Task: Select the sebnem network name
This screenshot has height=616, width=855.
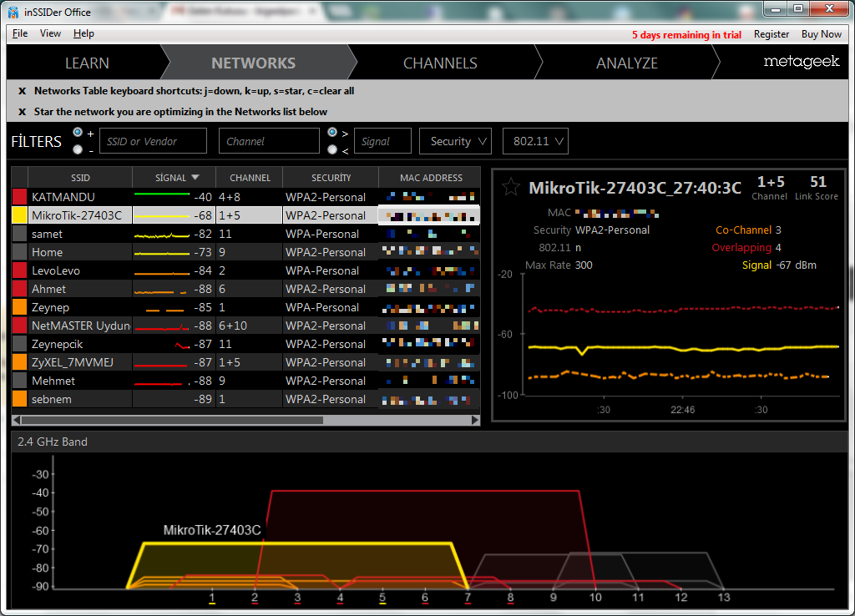Action: point(51,399)
